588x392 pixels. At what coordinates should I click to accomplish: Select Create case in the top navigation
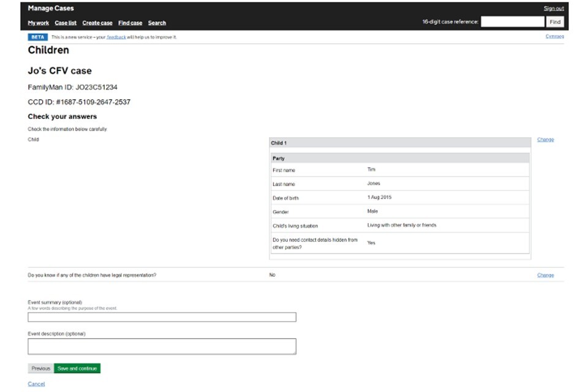(97, 23)
